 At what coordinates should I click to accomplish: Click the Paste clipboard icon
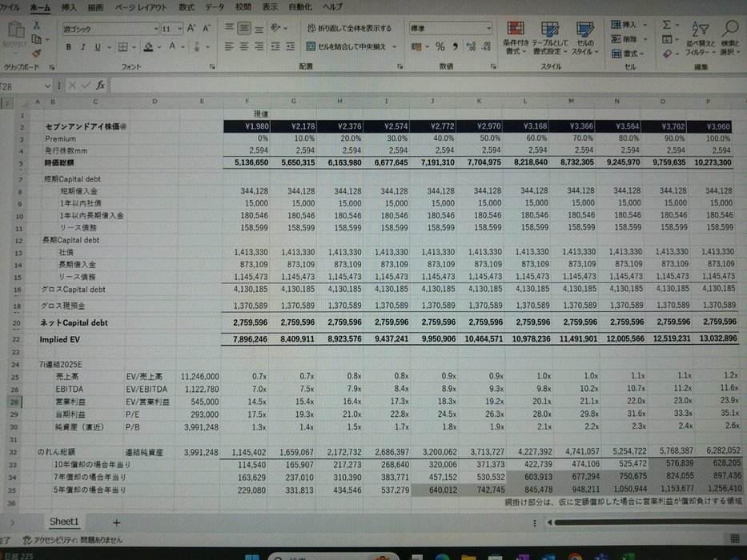point(16,31)
